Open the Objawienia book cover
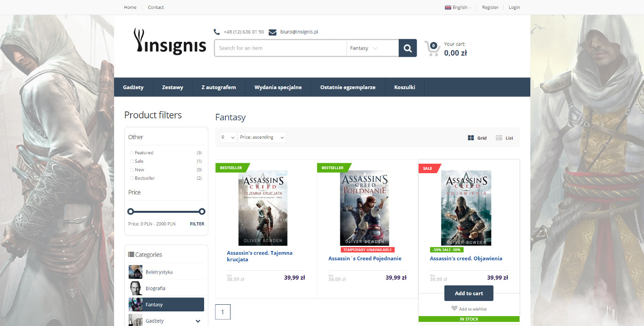The height and width of the screenshot is (326, 644). [x=466, y=208]
